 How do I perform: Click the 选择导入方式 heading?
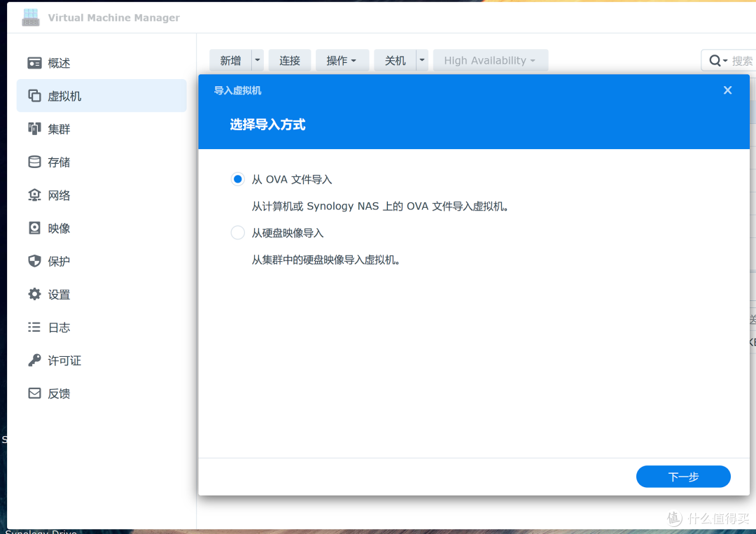coord(267,125)
